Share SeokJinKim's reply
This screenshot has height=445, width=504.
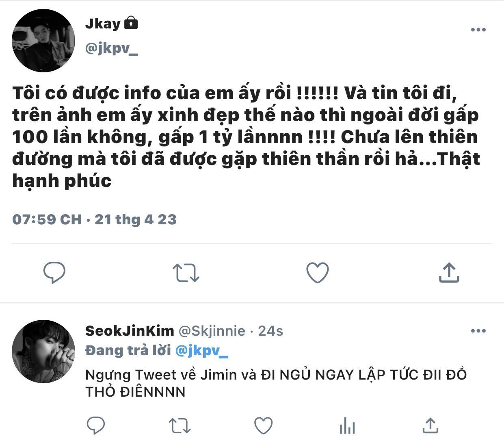(x=430, y=425)
